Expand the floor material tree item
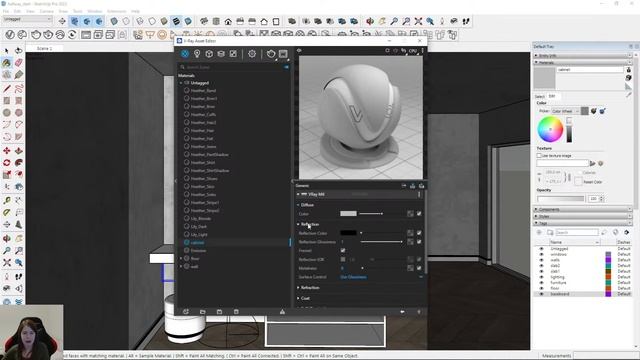640x360 pixels. [181, 258]
